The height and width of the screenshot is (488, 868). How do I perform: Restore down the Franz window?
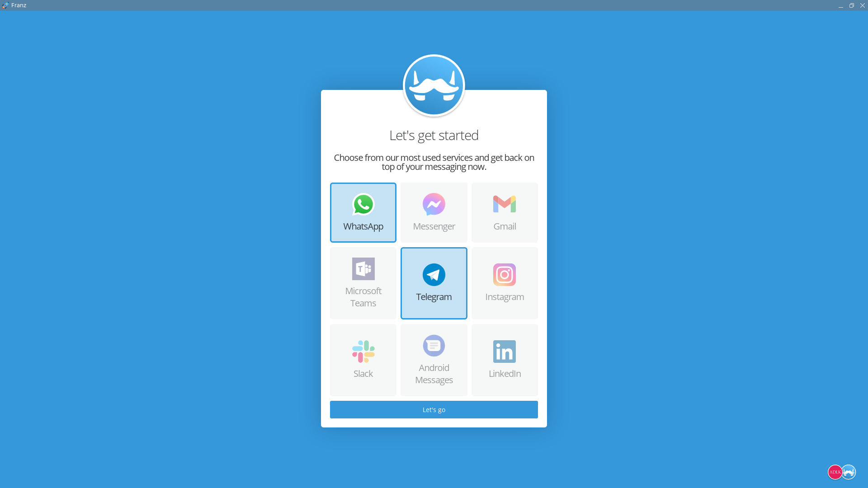(852, 5)
